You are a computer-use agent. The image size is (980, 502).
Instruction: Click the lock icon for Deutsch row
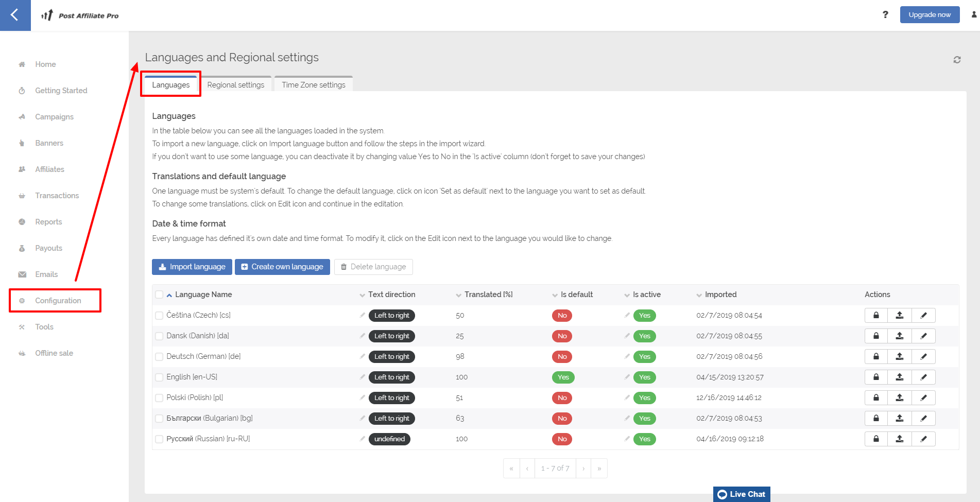[x=876, y=356]
